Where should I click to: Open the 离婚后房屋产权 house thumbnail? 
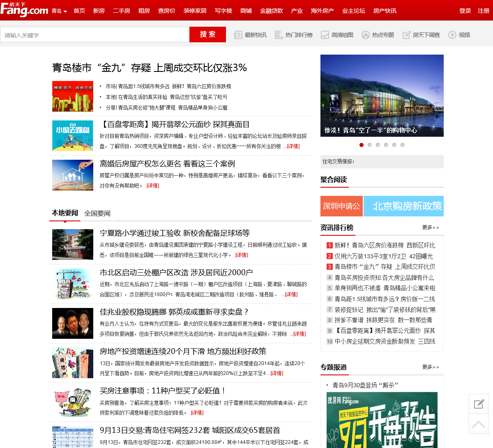(73, 175)
